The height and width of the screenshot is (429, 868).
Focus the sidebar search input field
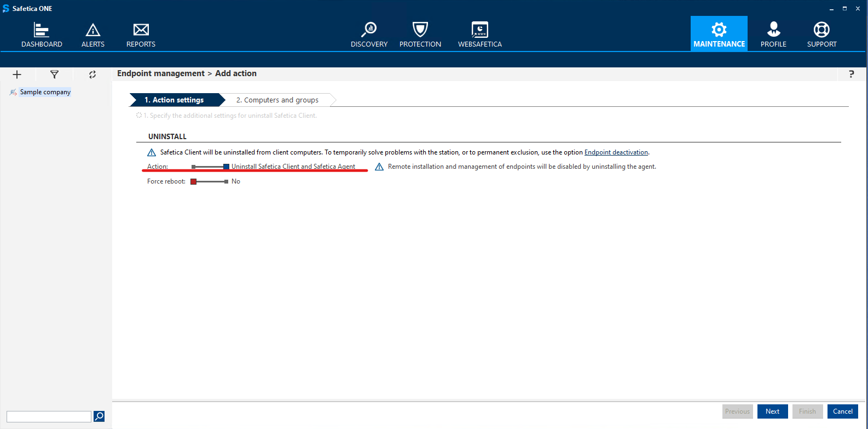49,416
